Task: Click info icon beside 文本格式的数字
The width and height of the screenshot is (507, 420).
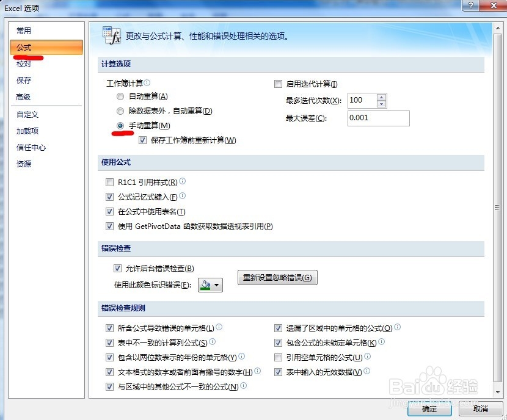Action: pos(257,371)
